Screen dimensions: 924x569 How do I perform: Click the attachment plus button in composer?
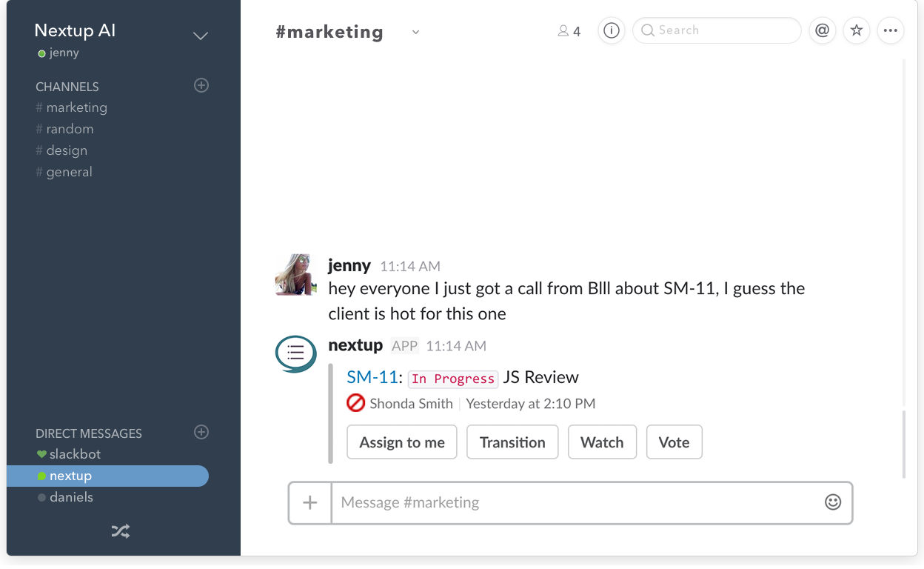pos(310,503)
